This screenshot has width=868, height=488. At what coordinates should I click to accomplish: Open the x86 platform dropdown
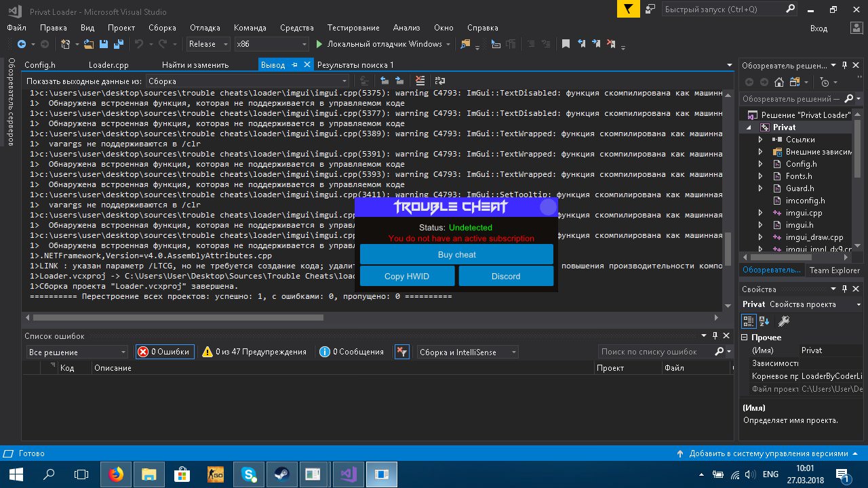271,44
